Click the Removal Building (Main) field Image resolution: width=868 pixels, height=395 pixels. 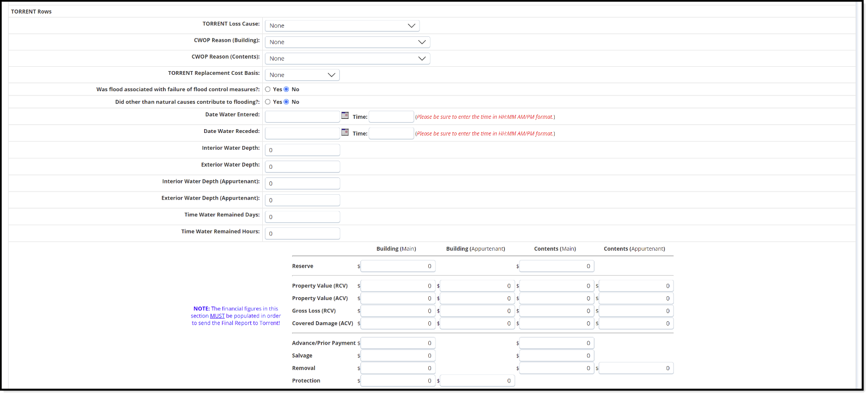[x=398, y=368]
